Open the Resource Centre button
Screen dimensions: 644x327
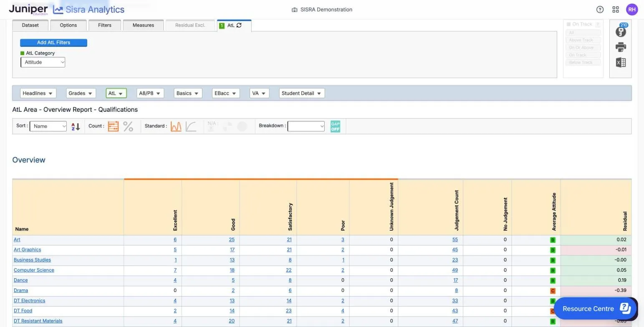point(596,309)
